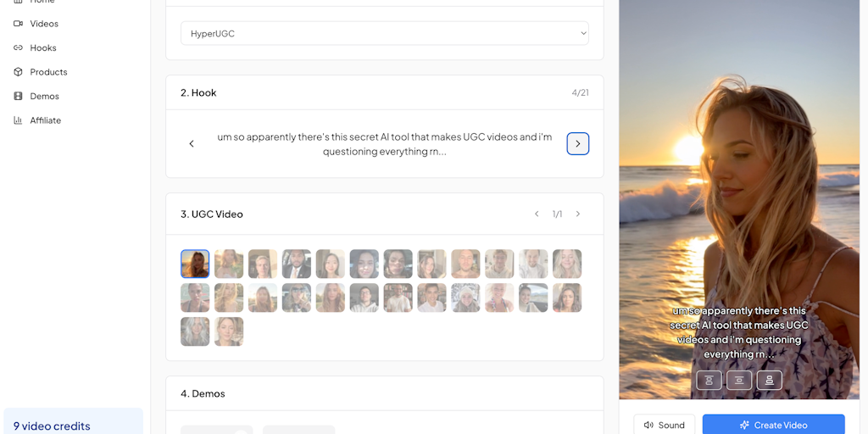
Task: Open the Hooks menu label
Action: pos(43,47)
